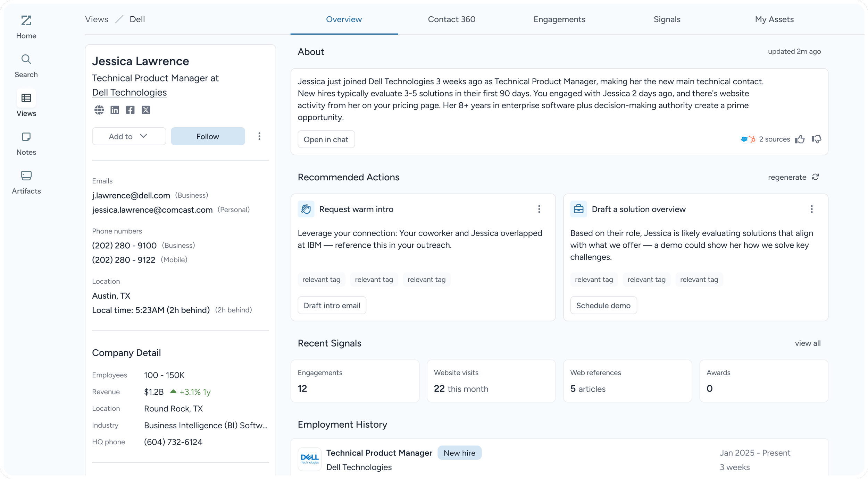Viewport: 868px width, 479px height.
Task: Open the LinkedIn profile icon
Action: [x=115, y=110]
